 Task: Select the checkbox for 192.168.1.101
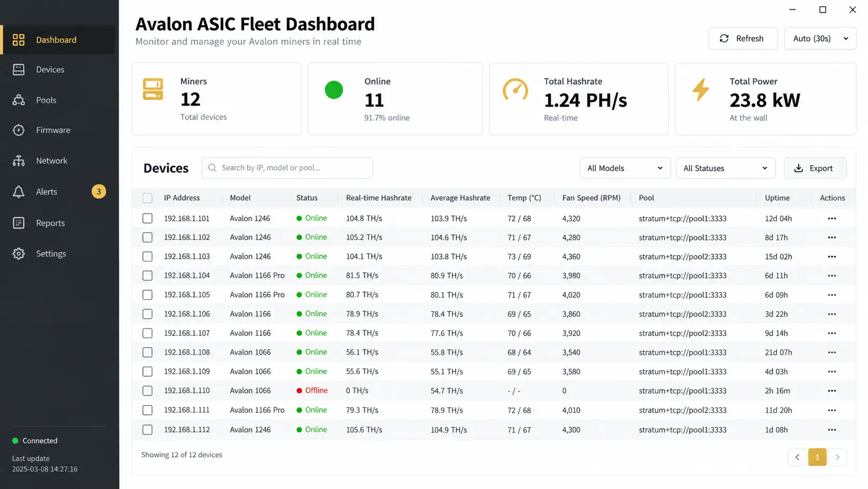147,218
